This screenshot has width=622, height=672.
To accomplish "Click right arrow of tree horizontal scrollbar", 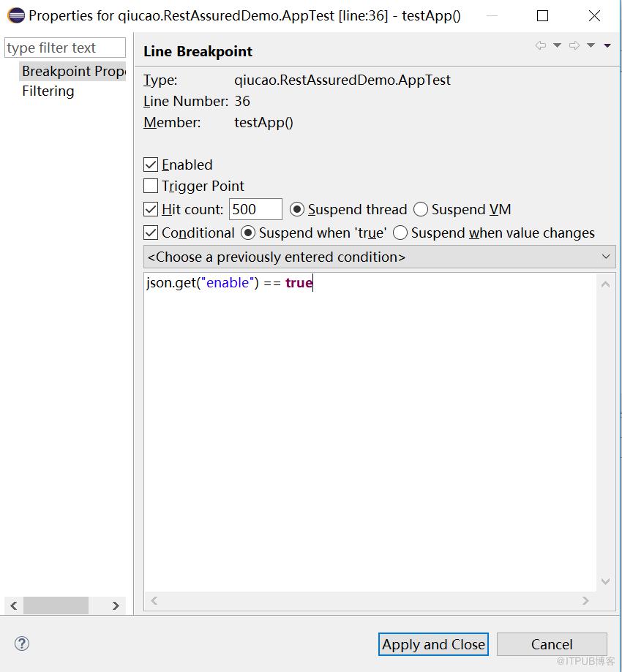I will 116,605.
